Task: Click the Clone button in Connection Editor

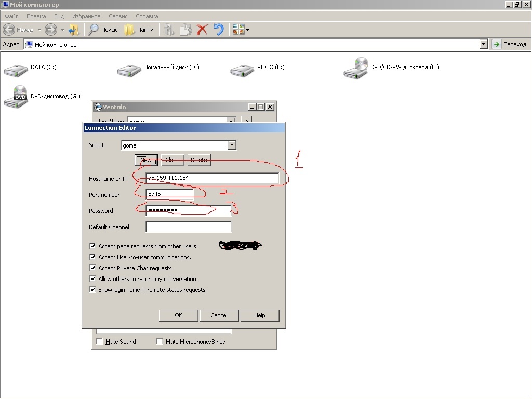Action: point(172,160)
